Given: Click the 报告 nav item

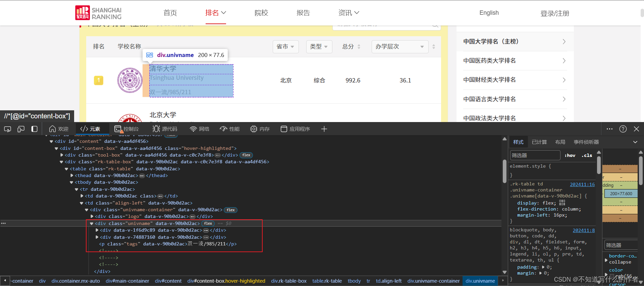Looking at the screenshot, I should [x=303, y=13].
